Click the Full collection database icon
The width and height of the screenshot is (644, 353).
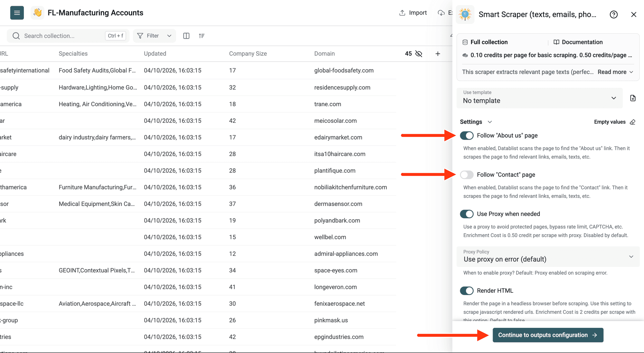click(x=465, y=42)
